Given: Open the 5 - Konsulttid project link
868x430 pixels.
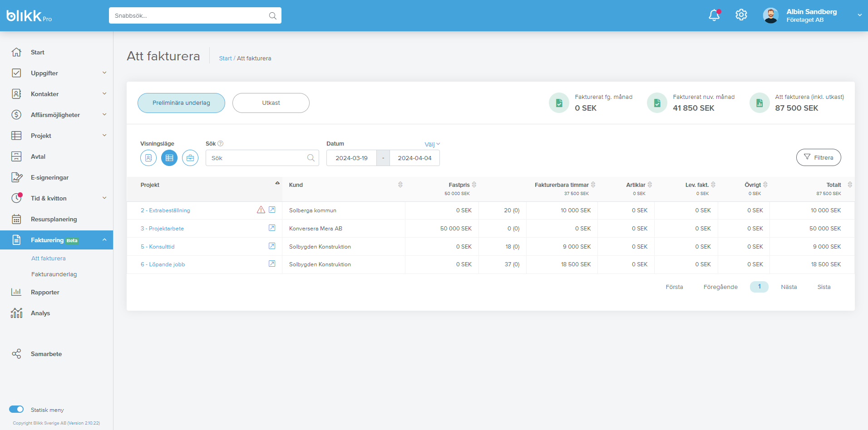Looking at the screenshot, I should tap(158, 247).
